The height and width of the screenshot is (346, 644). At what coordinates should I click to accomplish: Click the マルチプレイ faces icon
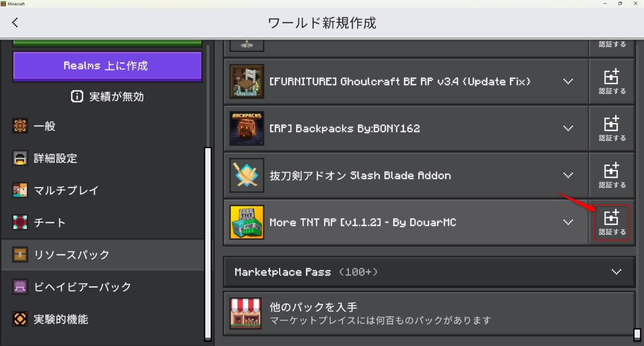click(x=20, y=191)
